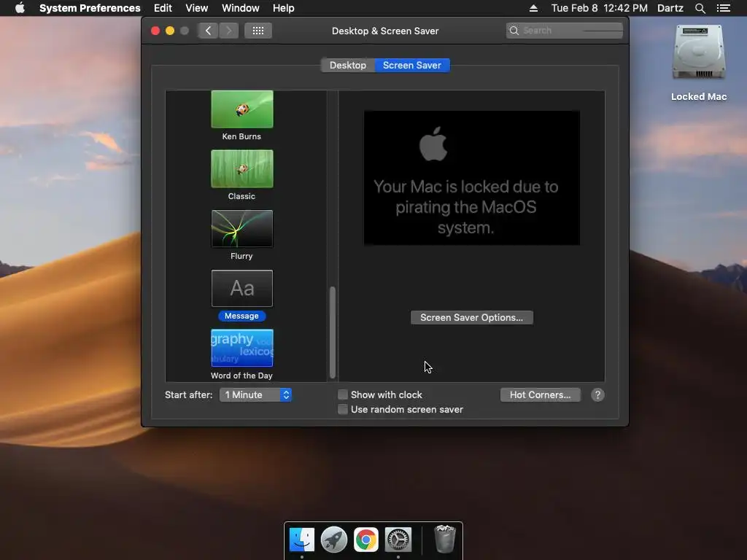
Task: Open Google Chrome from the Dock
Action: pyautogui.click(x=366, y=540)
